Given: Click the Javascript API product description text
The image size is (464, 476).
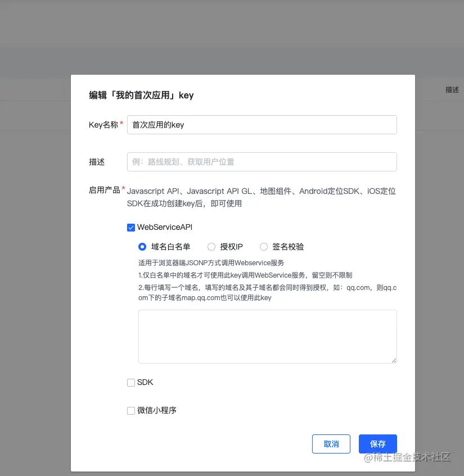Looking at the screenshot, I should point(262,197).
